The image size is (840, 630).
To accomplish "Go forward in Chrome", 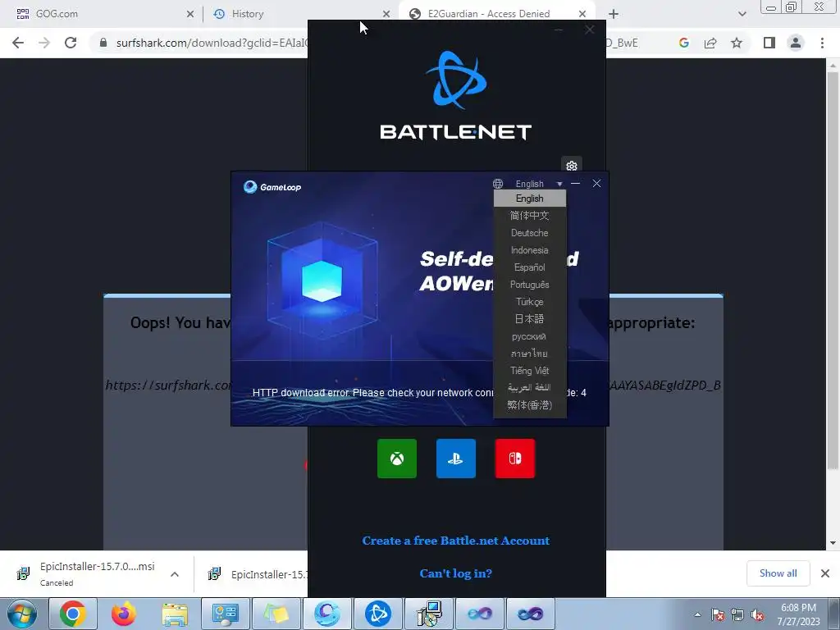I will pyautogui.click(x=44, y=43).
